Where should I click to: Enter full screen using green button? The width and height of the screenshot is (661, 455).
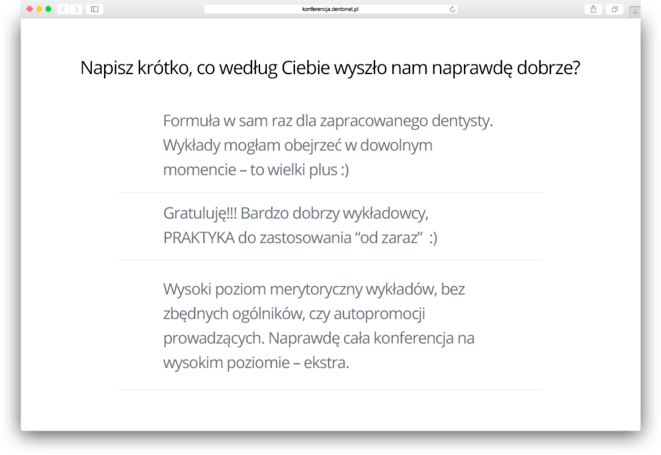[x=48, y=9]
